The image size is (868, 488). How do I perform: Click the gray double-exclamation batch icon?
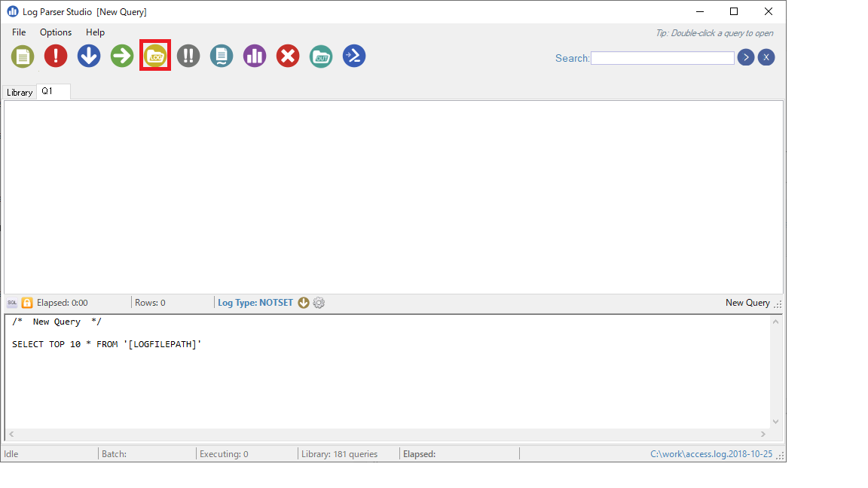(x=188, y=56)
